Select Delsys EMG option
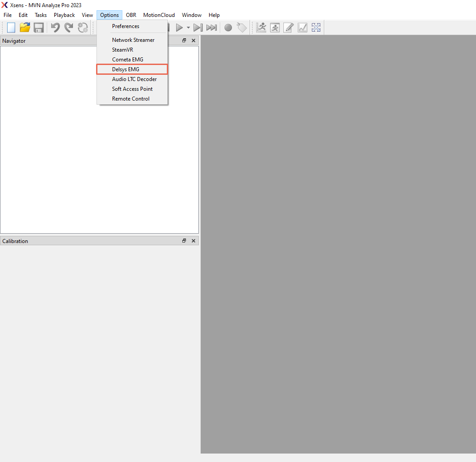 [132, 69]
